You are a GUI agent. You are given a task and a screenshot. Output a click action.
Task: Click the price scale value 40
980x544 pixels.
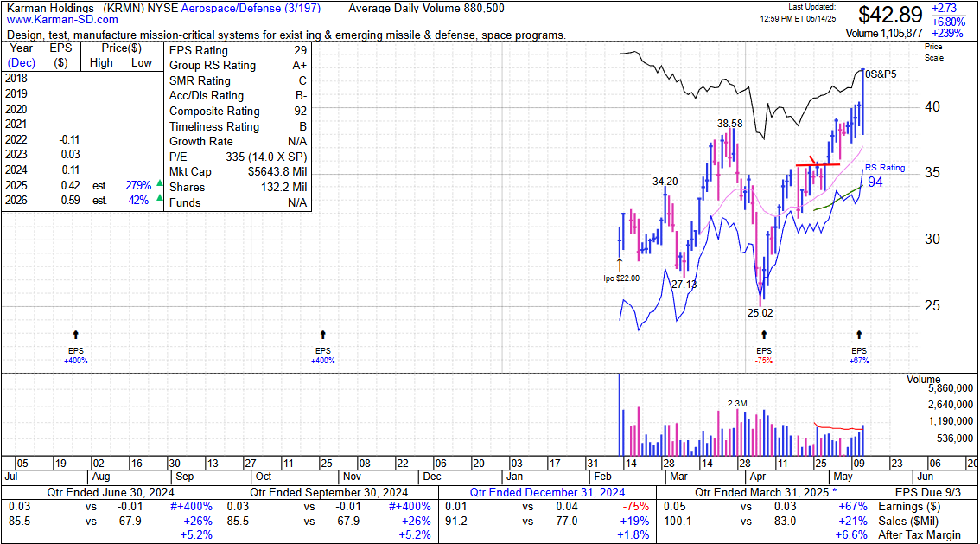coord(932,107)
